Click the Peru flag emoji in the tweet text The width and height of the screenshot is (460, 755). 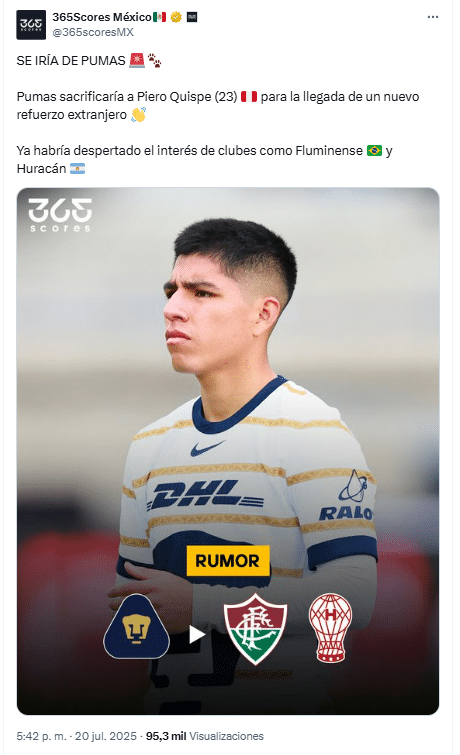tap(249, 97)
